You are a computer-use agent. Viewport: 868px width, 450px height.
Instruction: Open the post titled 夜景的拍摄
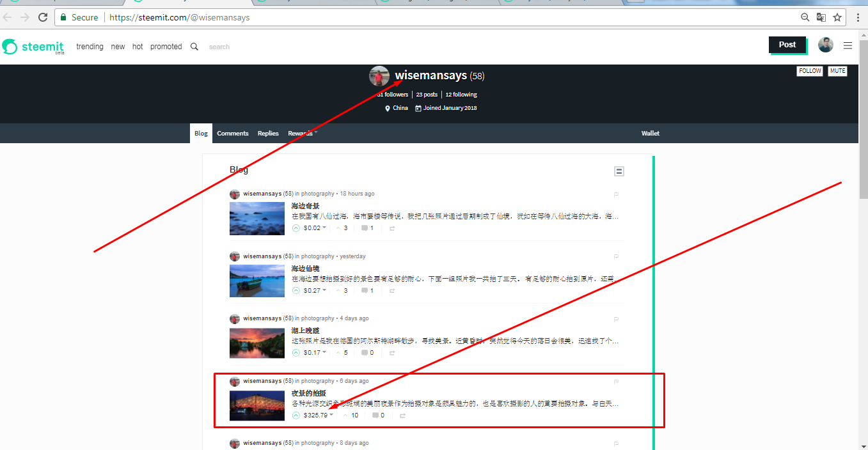pos(308,393)
